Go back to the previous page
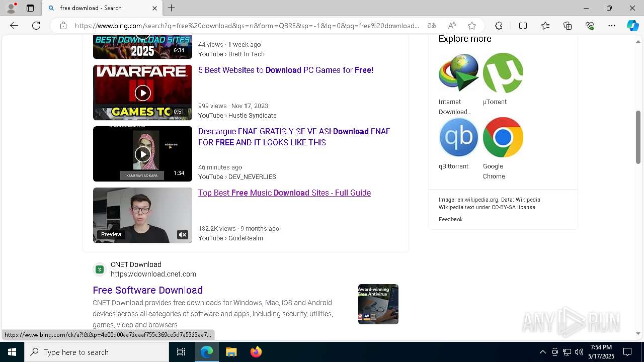The image size is (644, 362). click(x=14, y=26)
